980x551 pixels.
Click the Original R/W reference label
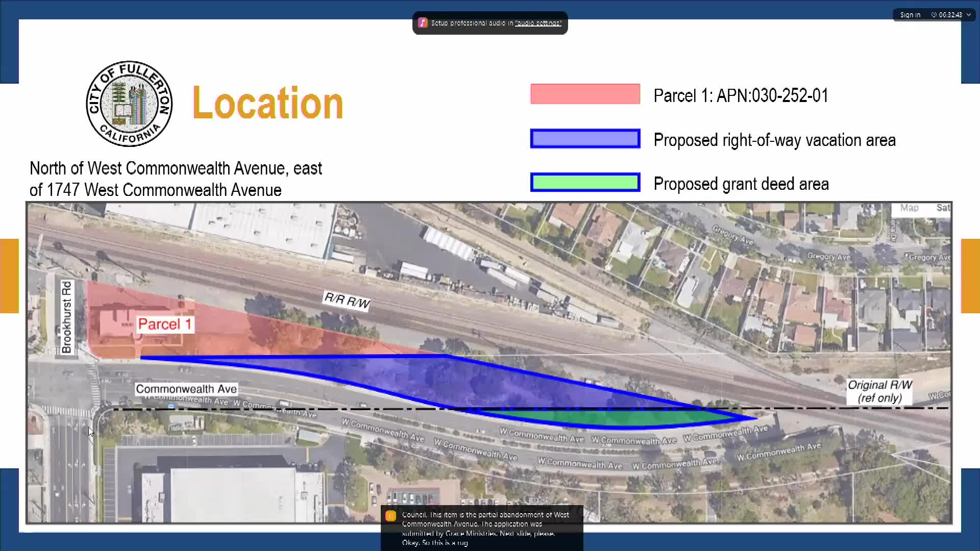click(x=879, y=392)
